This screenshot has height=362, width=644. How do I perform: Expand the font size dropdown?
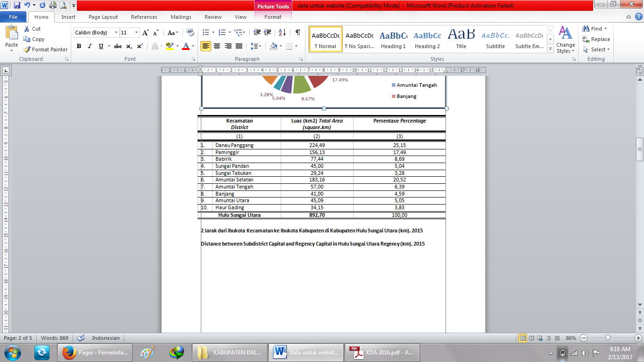[137, 33]
